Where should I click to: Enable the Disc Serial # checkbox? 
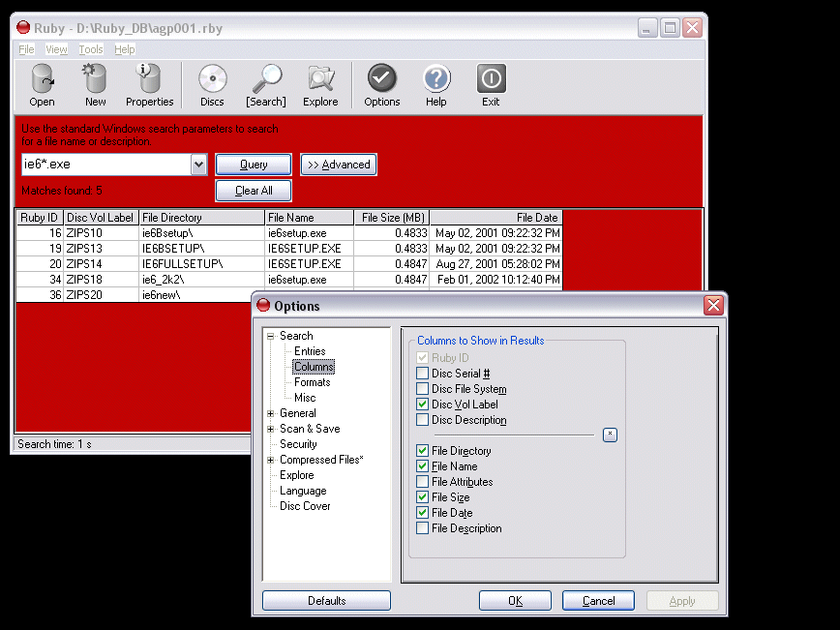(x=422, y=374)
